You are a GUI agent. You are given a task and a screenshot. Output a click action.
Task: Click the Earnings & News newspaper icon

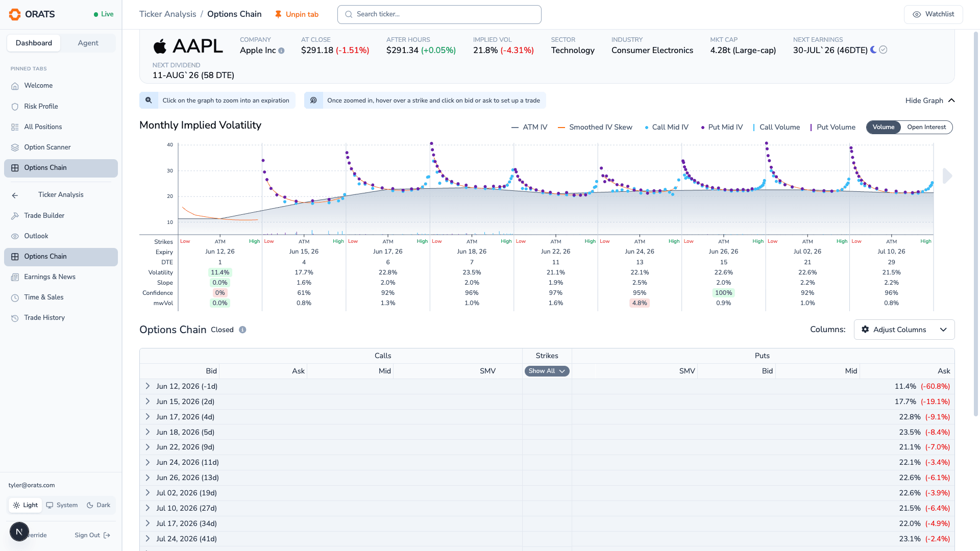(15, 277)
